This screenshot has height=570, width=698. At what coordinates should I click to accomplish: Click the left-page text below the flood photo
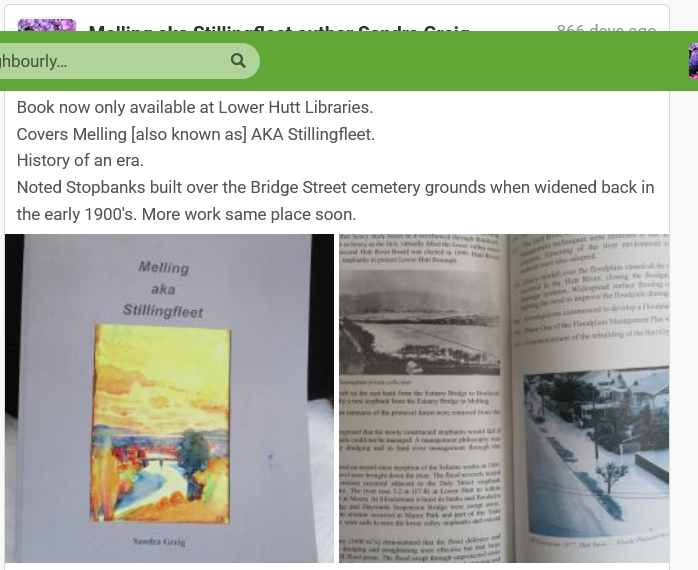pyautogui.click(x=419, y=472)
